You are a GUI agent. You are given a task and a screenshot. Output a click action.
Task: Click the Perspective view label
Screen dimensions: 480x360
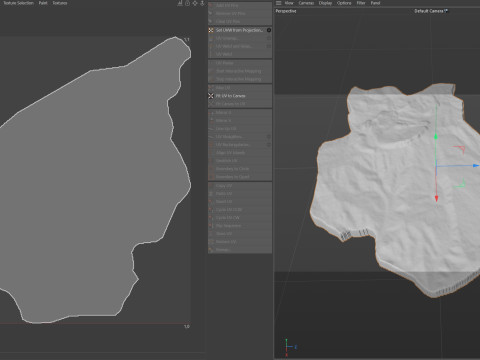click(286, 11)
